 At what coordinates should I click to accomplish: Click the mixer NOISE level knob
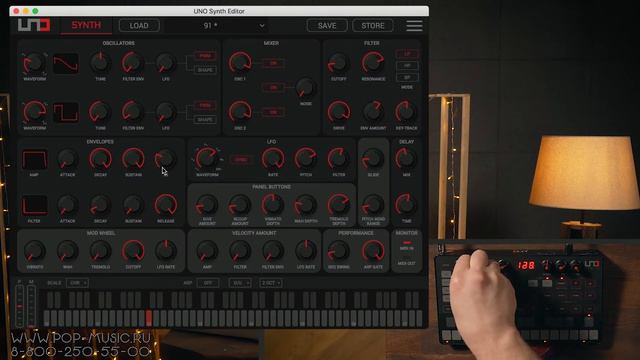[305, 87]
